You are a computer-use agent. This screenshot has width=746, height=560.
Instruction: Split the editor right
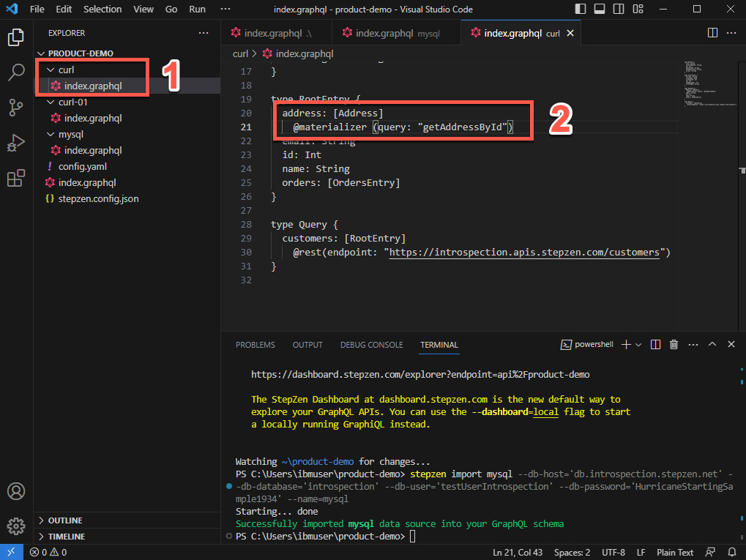[712, 33]
